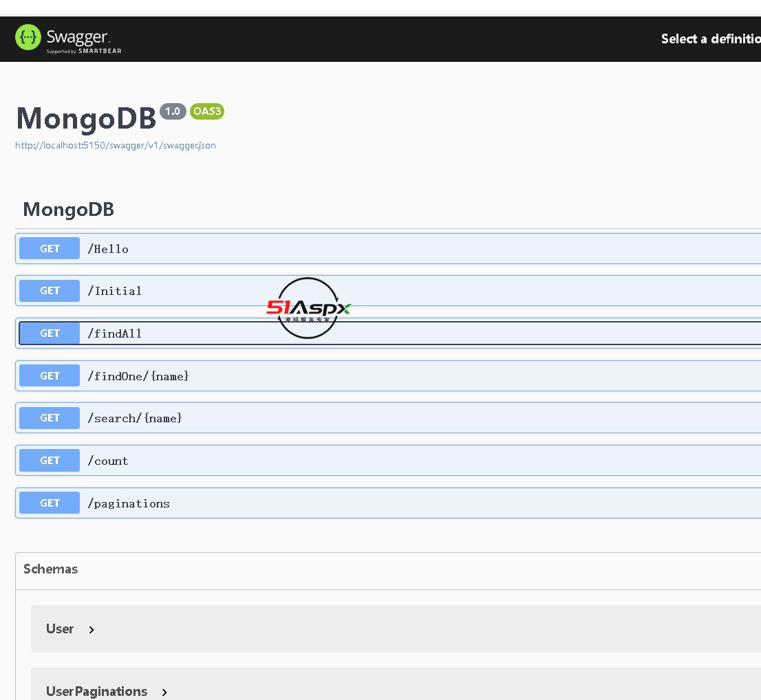Expand the User schema chevron
The image size is (761, 700).
coord(92,630)
